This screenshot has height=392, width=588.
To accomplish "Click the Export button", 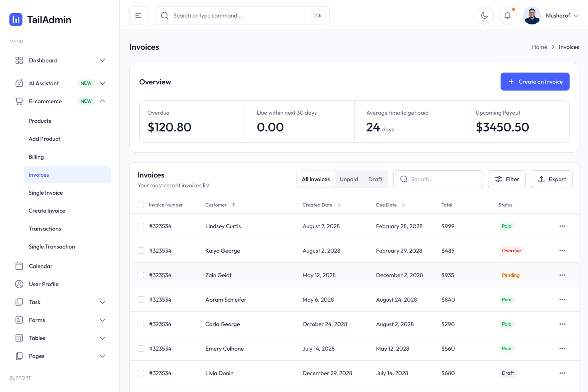I will (x=552, y=179).
